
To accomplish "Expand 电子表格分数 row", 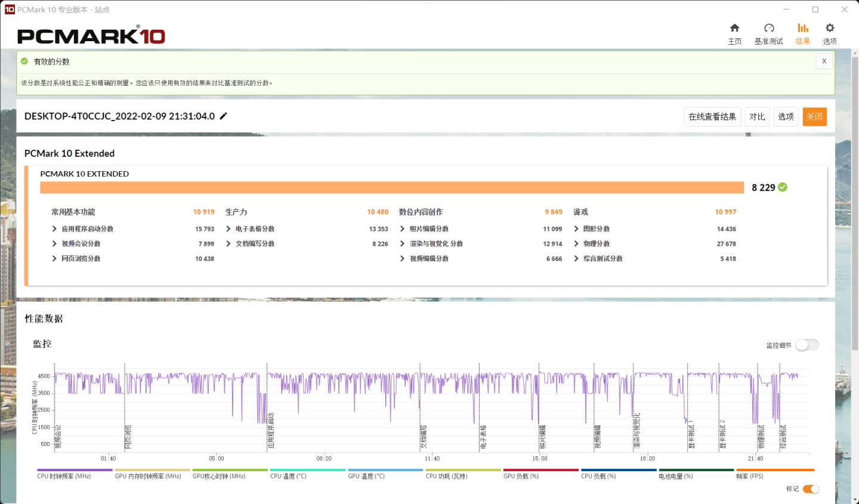I will tap(250, 229).
